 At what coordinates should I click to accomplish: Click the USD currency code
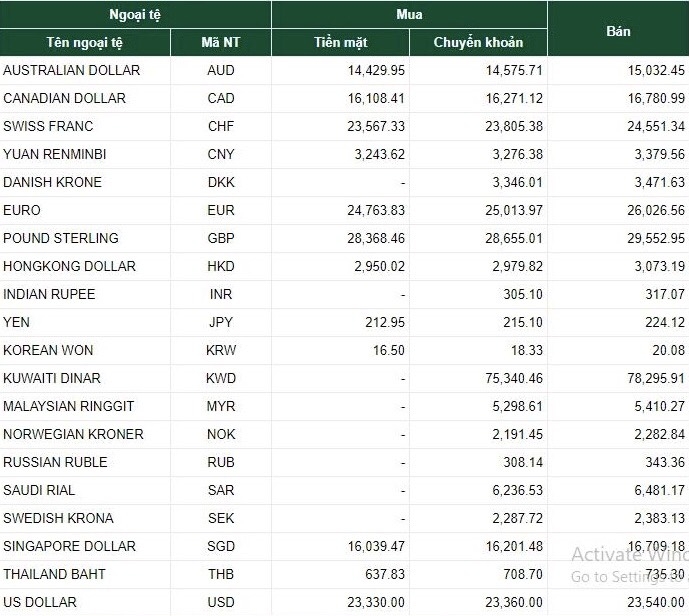point(221,603)
